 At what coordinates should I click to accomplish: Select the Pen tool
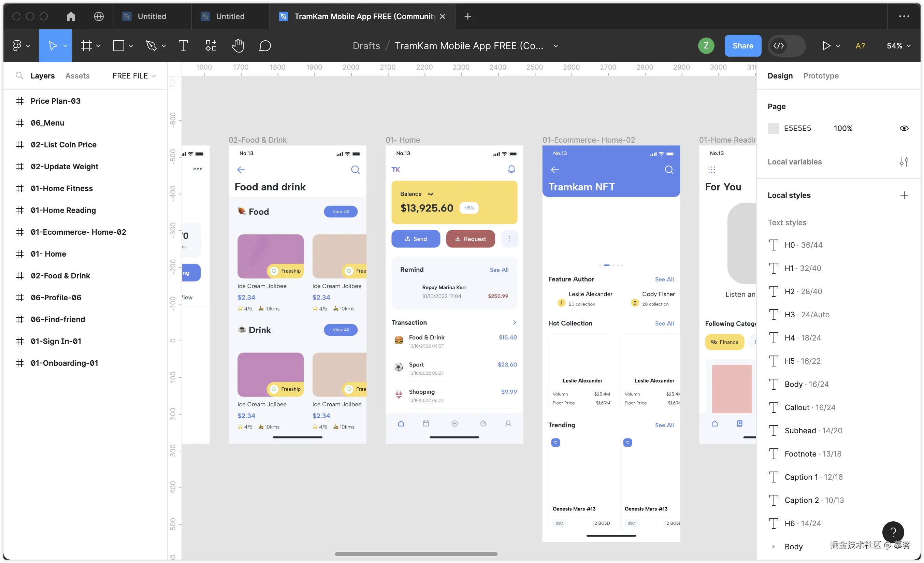(x=151, y=46)
